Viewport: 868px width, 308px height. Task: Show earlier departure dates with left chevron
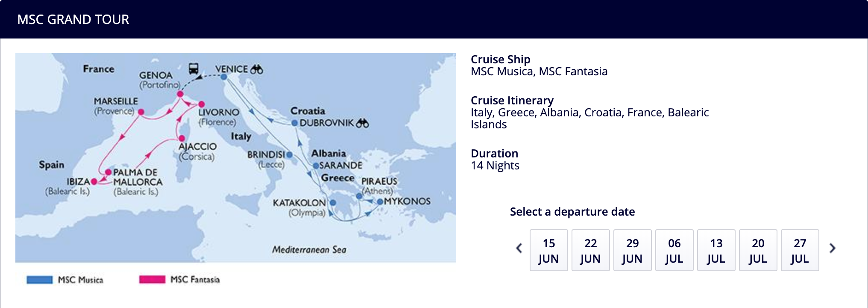point(519,248)
